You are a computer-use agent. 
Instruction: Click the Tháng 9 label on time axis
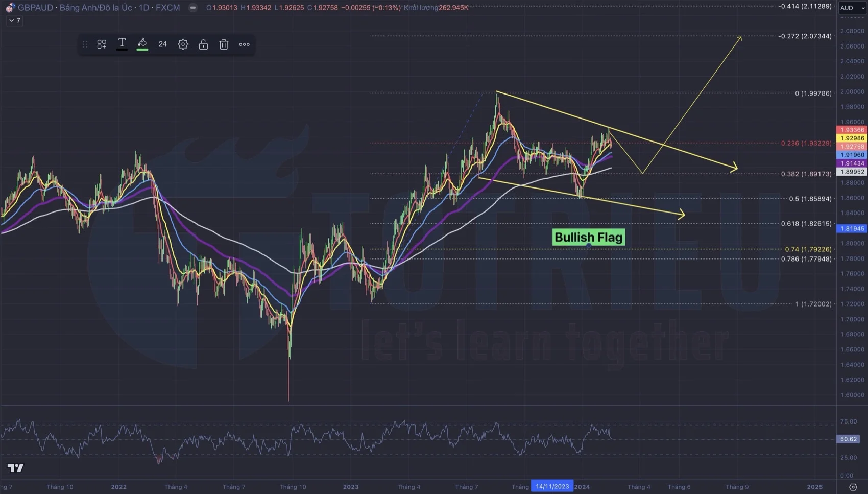click(x=737, y=487)
